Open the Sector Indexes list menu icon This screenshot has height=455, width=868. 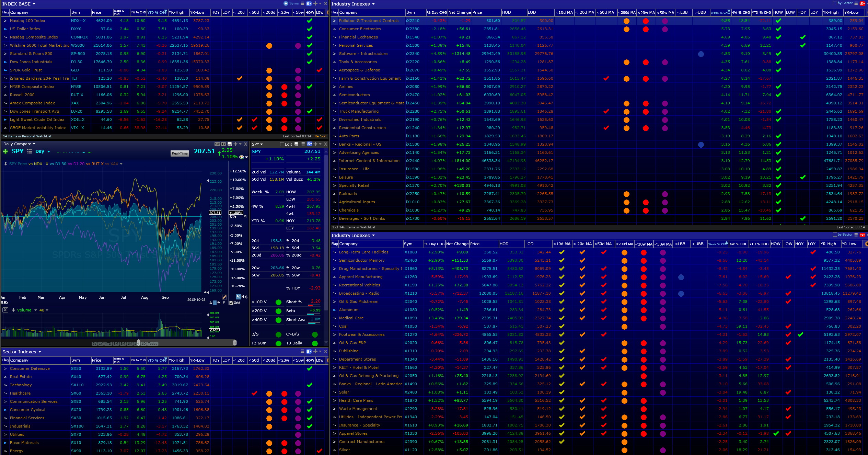click(302, 351)
